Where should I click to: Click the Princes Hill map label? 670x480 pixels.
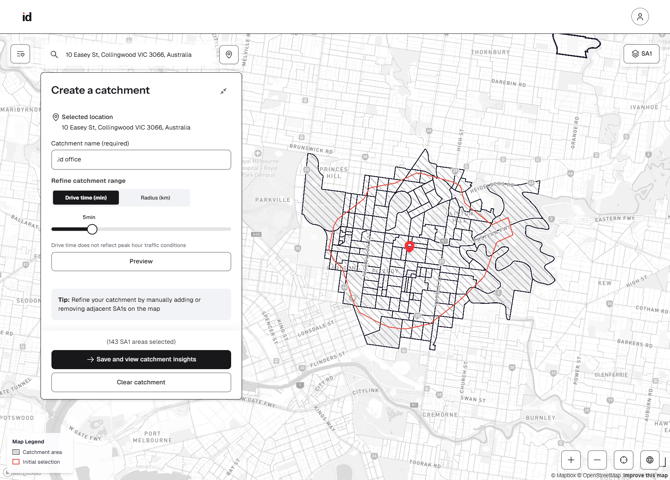pos(333,173)
